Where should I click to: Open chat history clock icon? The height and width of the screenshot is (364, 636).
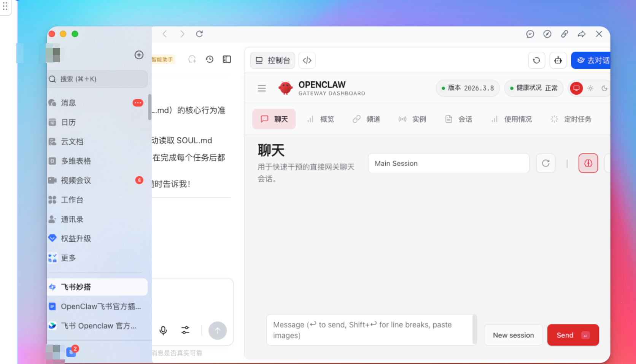210,59
